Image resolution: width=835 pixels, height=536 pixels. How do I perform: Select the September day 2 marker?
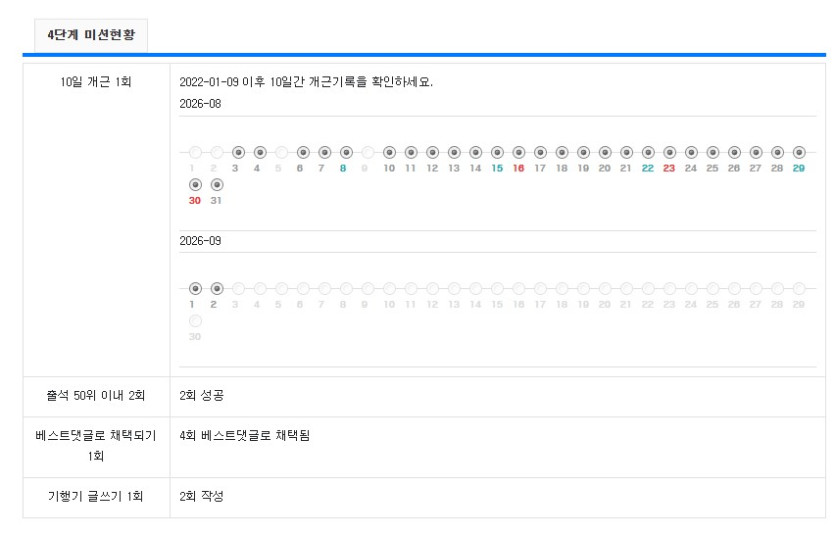pos(217,288)
